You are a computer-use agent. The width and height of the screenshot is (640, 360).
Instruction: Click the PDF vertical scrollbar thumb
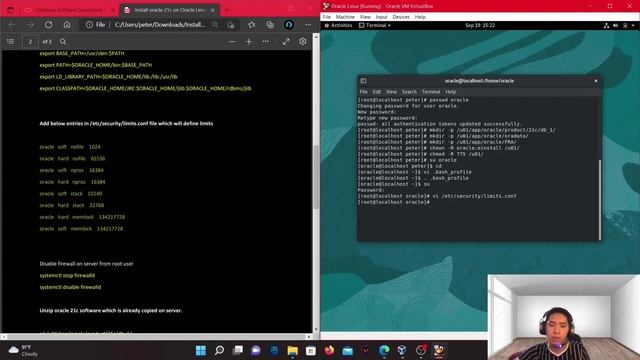pyautogui.click(x=316, y=177)
